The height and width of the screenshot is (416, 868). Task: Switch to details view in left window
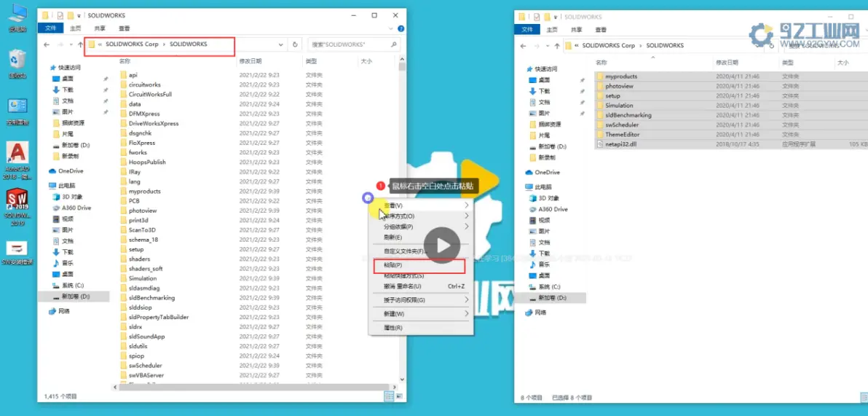tap(389, 396)
